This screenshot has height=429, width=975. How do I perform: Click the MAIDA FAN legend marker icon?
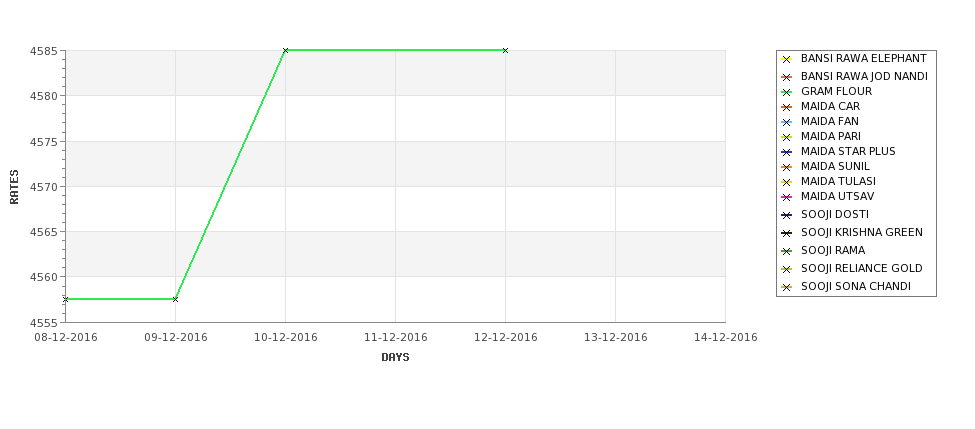[787, 122]
